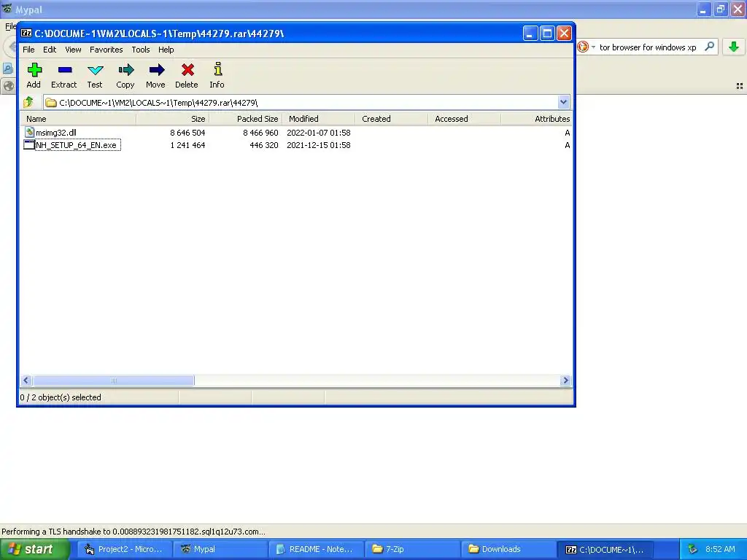This screenshot has width=747, height=560.
Task: Select the NH_SETUP_64_EN.exe file name
Action: click(76, 145)
